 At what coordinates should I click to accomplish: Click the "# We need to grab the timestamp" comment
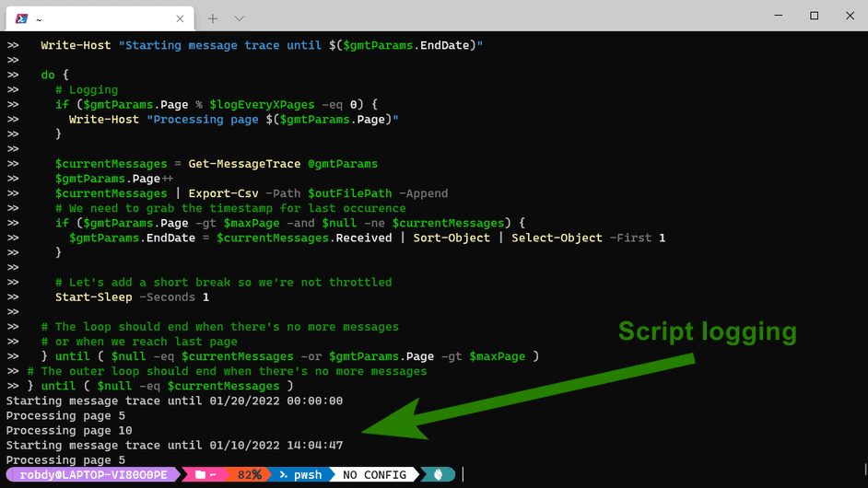click(x=230, y=208)
